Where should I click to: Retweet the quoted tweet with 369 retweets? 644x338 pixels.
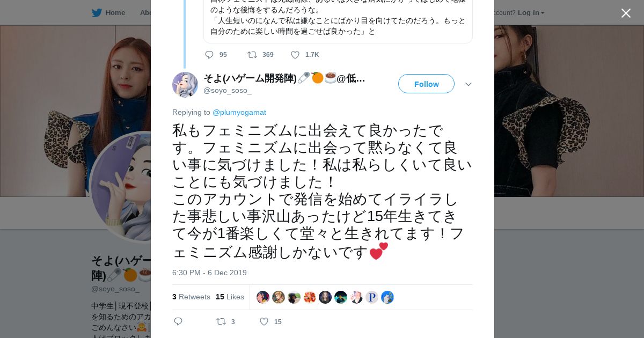[252, 55]
